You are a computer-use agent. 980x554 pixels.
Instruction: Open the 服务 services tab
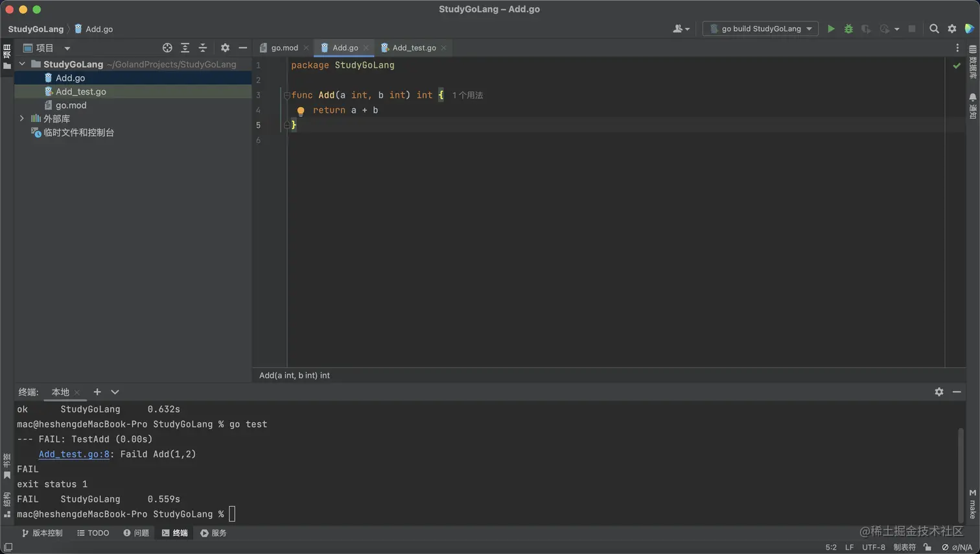(x=214, y=533)
